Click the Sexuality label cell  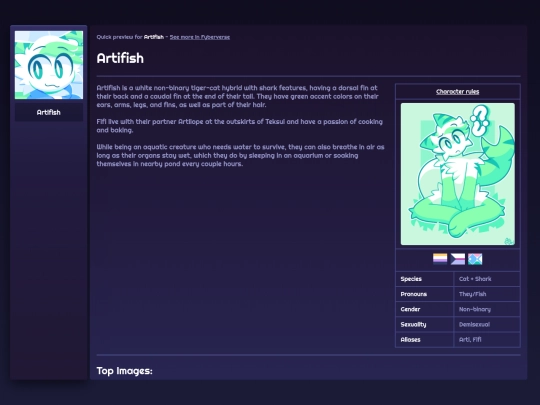425,324
